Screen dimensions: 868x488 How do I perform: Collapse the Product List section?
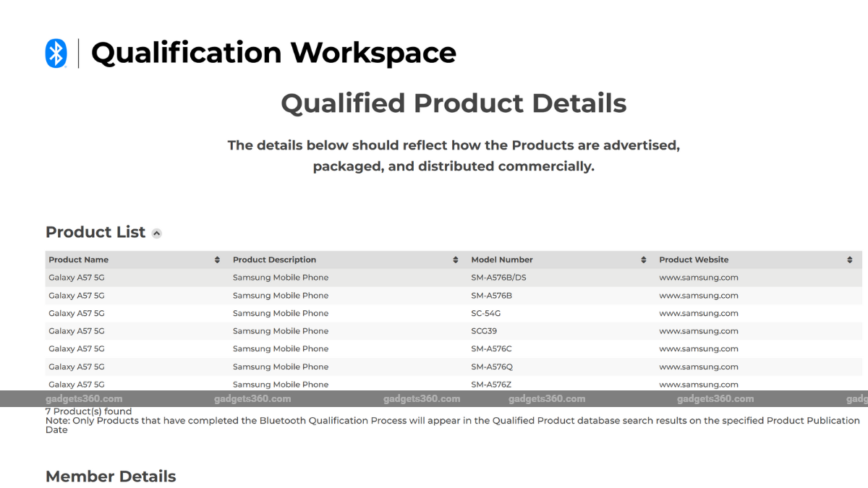[x=157, y=234]
